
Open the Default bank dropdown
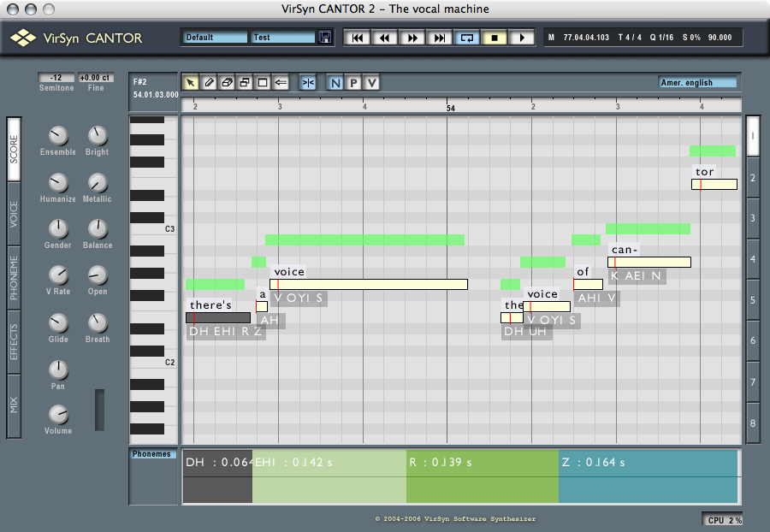pyautogui.click(x=216, y=38)
